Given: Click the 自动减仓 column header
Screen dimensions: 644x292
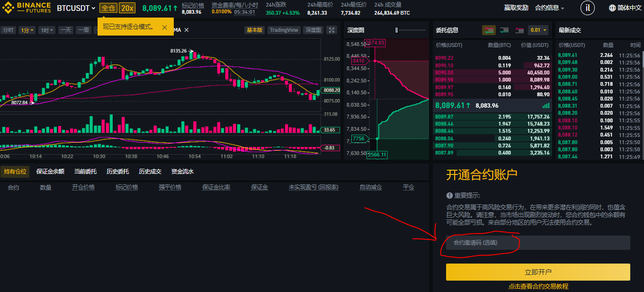Looking at the screenshot, I should pyautogui.click(x=370, y=187).
